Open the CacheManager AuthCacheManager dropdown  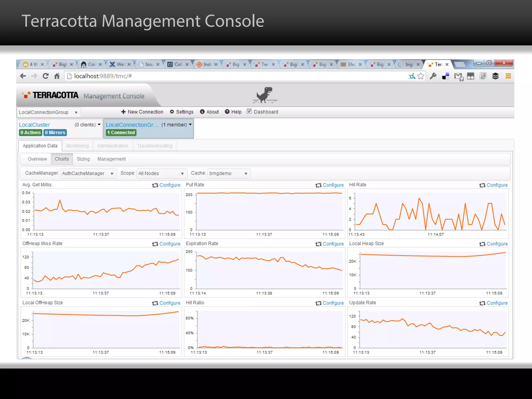coord(89,173)
